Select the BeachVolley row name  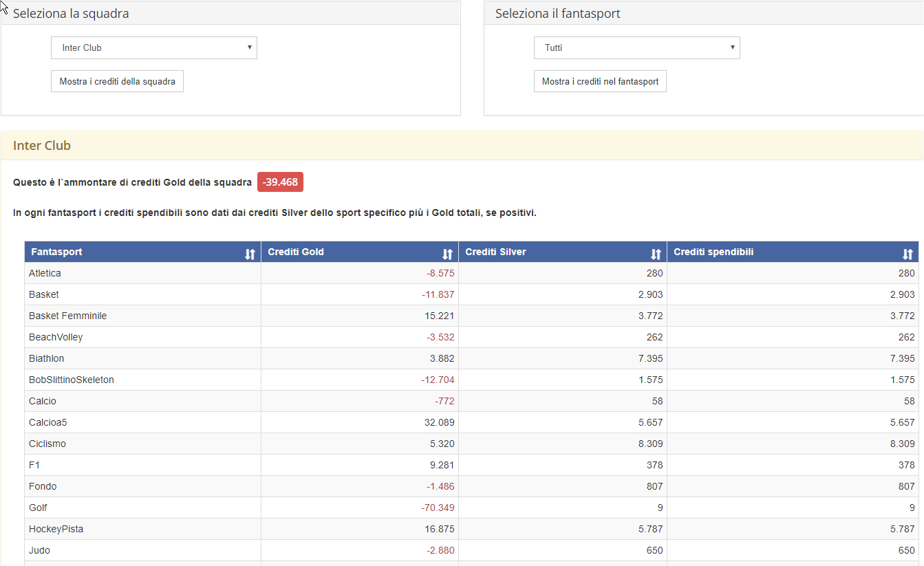tap(56, 337)
